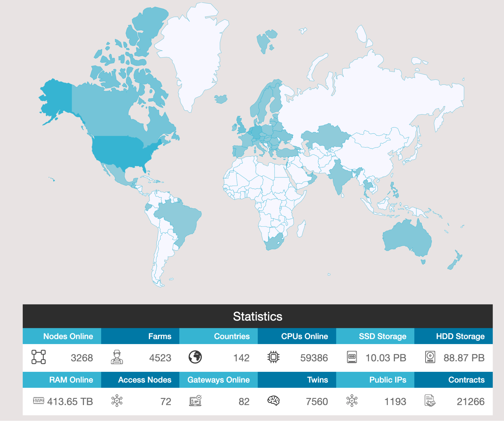Click the Statistics header bar
This screenshot has height=421, width=504.
pyautogui.click(x=257, y=316)
